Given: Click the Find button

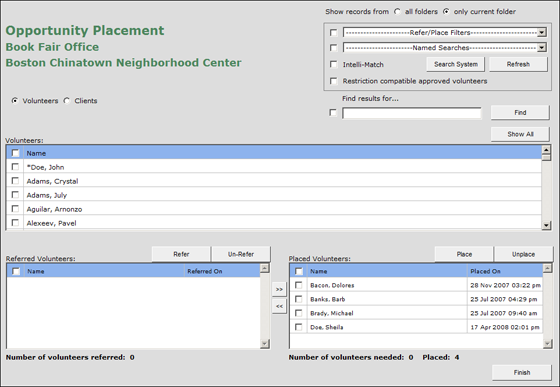Looking at the screenshot, I should point(520,112).
